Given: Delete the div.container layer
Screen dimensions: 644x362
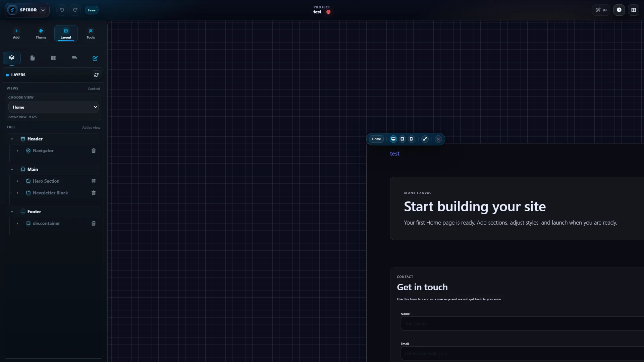Looking at the screenshot, I should (94, 224).
